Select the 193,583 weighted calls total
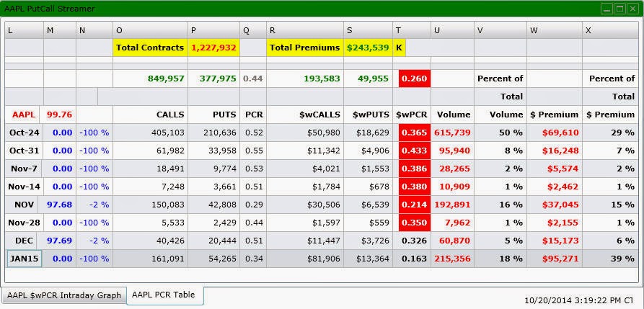 (305, 79)
